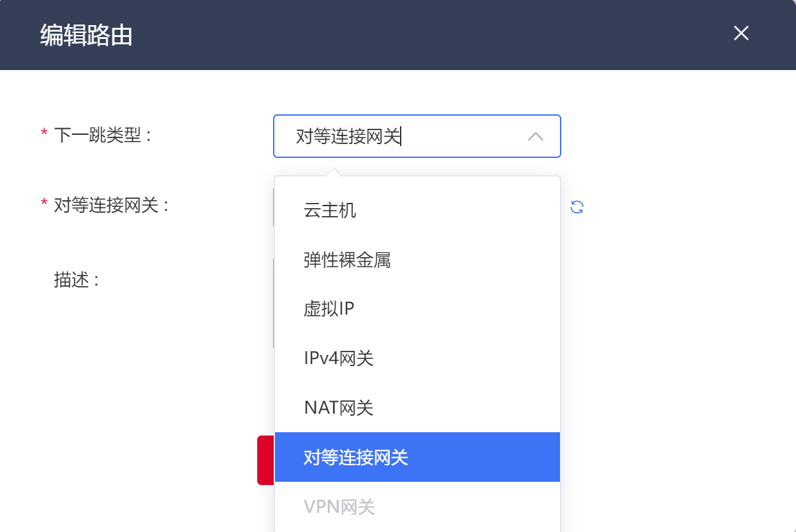This screenshot has height=532, width=796.
Task: Choose the 弹性裸金属 option
Action: pos(348,260)
